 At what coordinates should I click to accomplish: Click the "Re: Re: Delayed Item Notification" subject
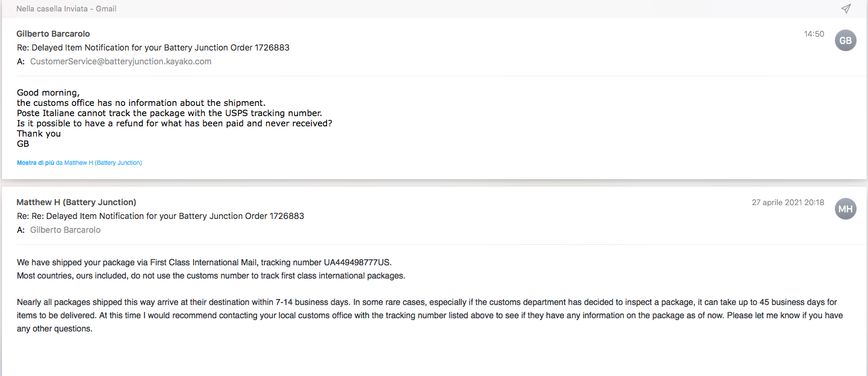point(160,216)
